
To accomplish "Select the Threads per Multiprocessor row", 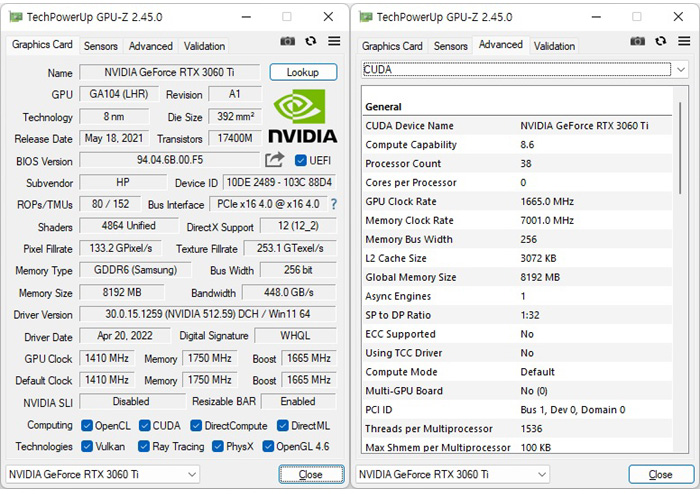I will point(518,429).
